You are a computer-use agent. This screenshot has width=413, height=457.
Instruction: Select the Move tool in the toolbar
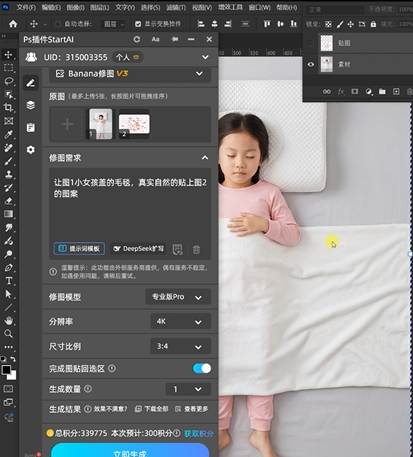click(8, 54)
